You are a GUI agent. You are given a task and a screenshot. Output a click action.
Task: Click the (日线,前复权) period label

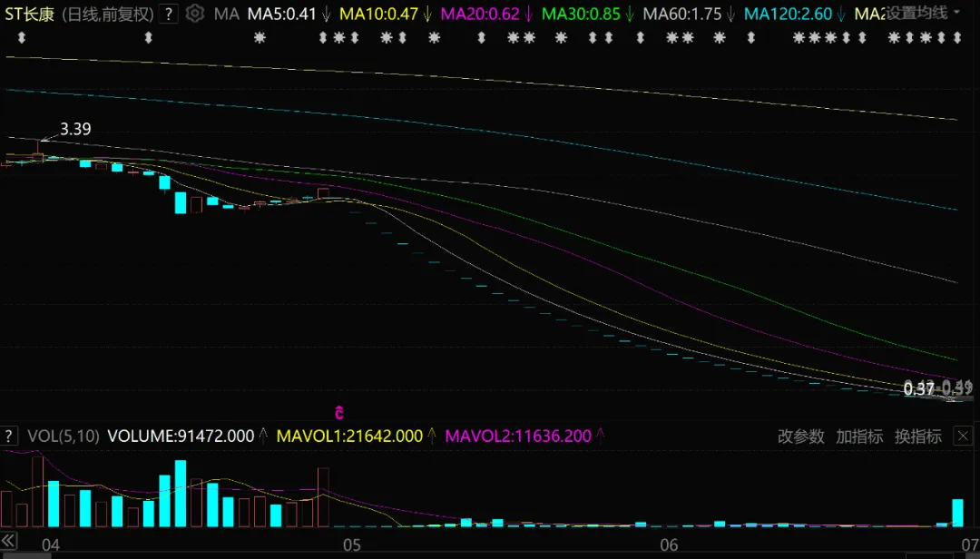click(x=108, y=14)
